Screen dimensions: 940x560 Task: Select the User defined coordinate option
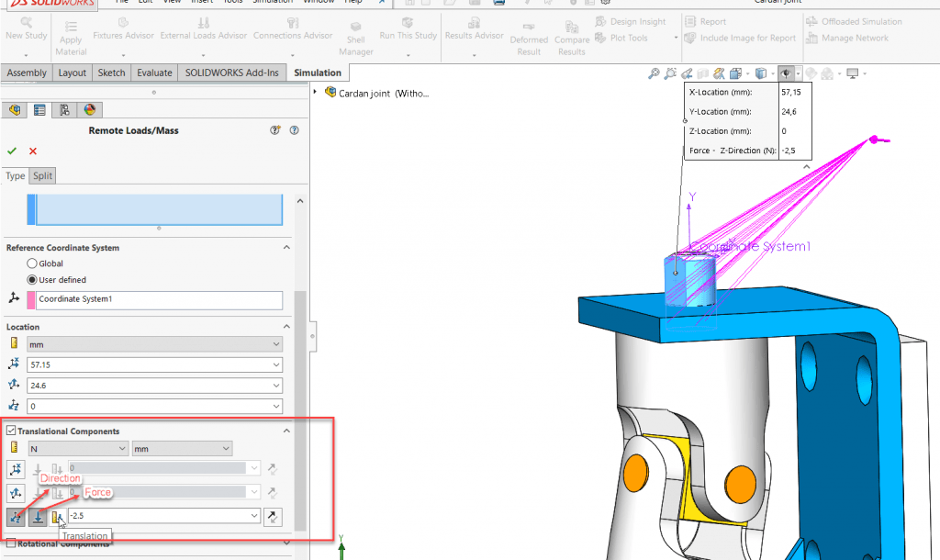coord(32,280)
